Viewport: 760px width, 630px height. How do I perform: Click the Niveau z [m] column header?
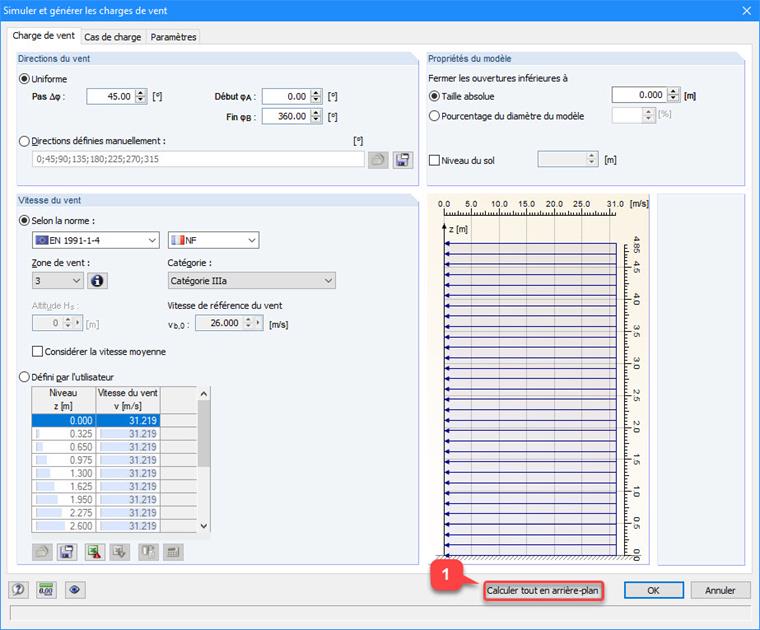pyautogui.click(x=63, y=400)
